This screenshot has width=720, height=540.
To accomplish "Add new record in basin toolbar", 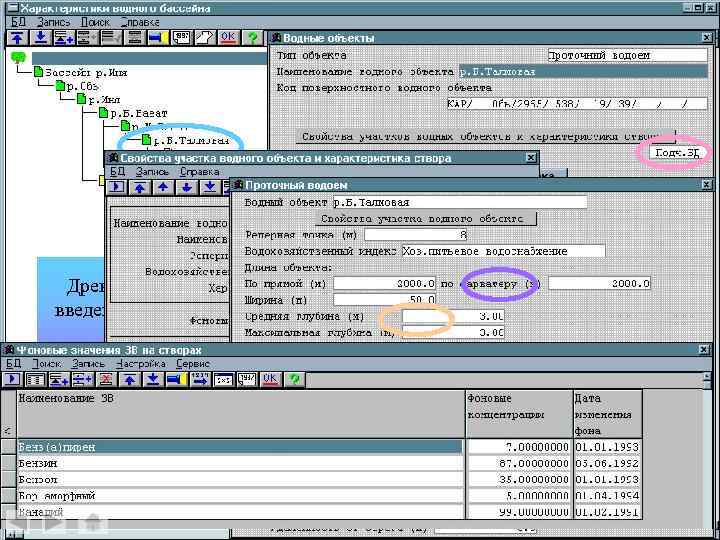I will 64,38.
